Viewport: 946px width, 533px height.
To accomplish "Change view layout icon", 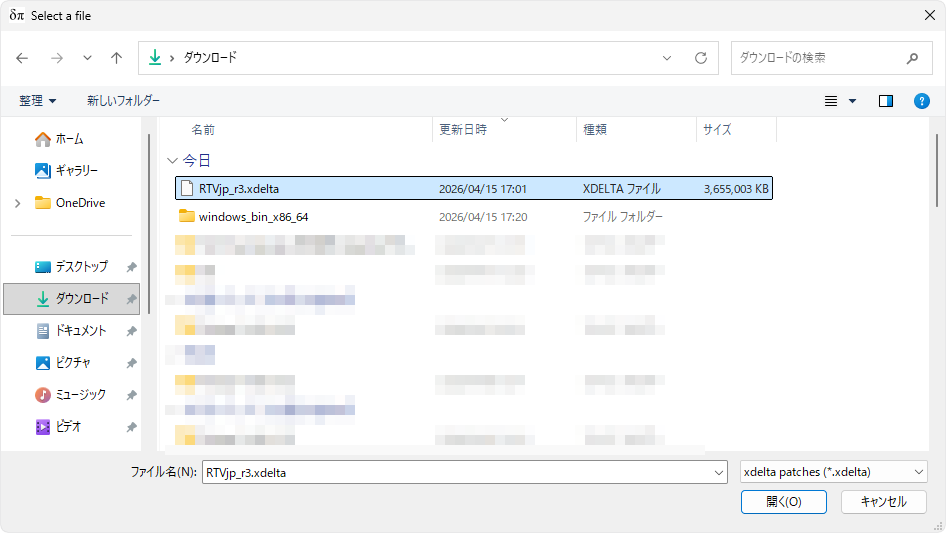I will tap(831, 101).
